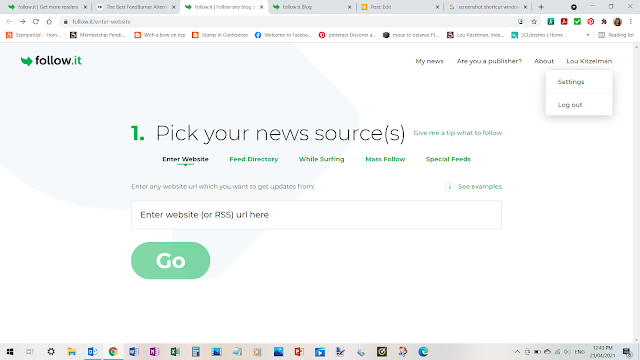640x360 pixels.
Task: Click See examples link
Action: tap(480, 187)
